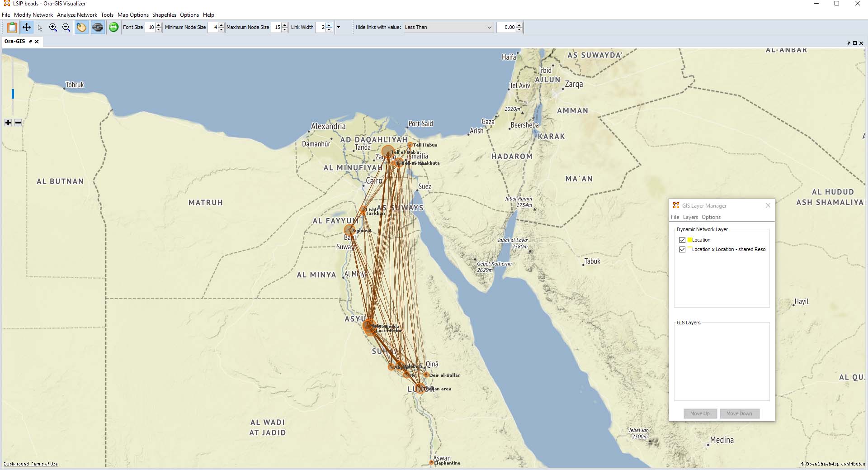Open the Analyze Network menu
This screenshot has height=470, width=868.
[77, 15]
